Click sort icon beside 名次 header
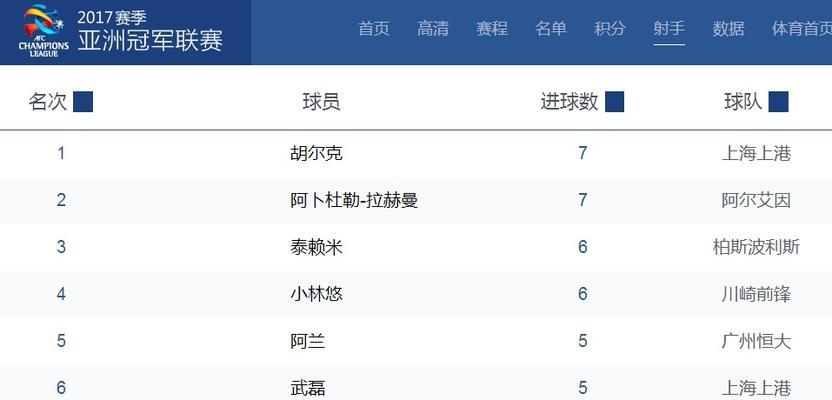Viewport: 832px width, 400px height. [x=83, y=101]
